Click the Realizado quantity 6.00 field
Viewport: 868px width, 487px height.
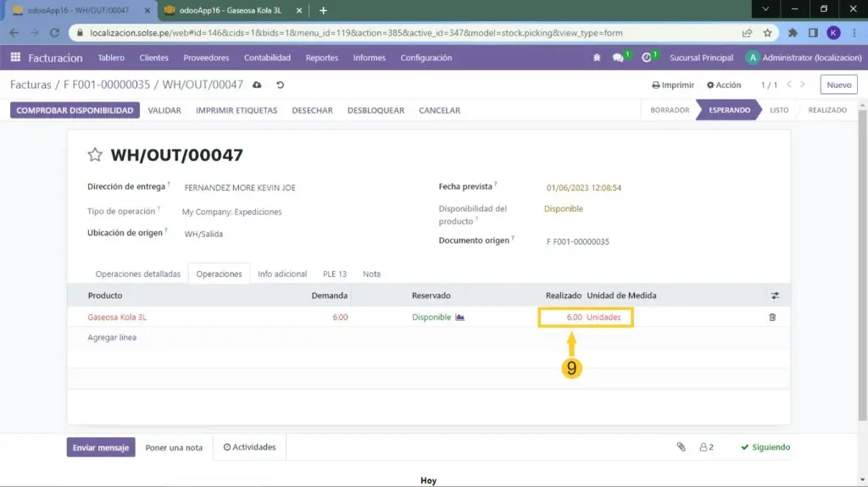tap(564, 317)
